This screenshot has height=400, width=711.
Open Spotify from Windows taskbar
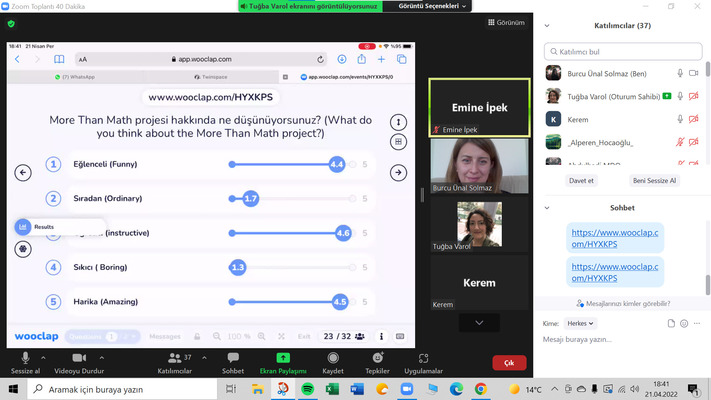pyautogui.click(x=307, y=389)
